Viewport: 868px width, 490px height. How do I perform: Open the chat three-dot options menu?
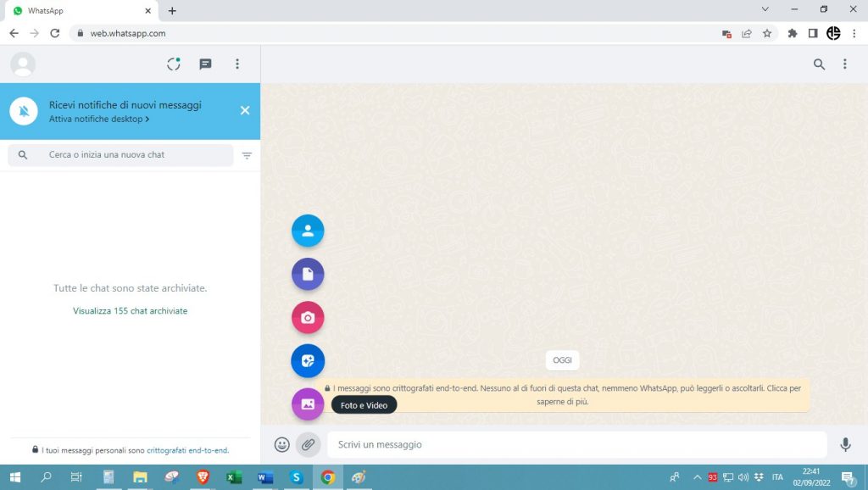pos(844,64)
